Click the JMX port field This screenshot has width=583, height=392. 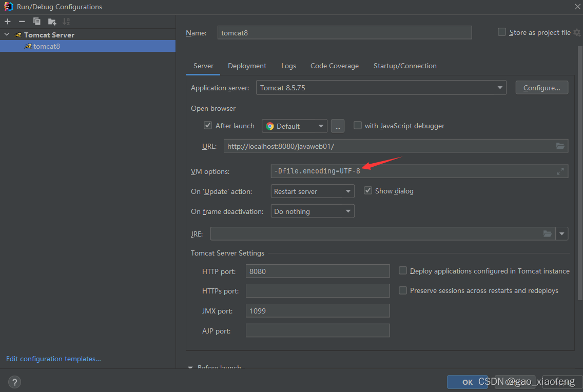[x=318, y=310]
